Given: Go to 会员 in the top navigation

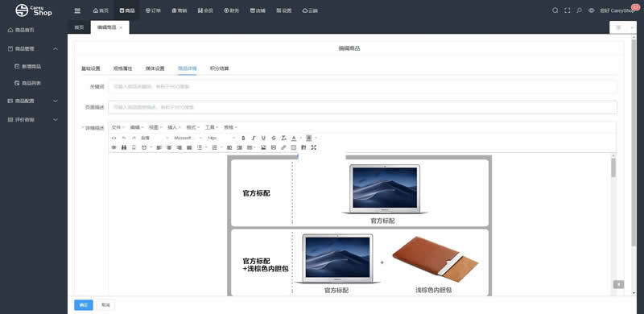Looking at the screenshot, I should click(205, 10).
